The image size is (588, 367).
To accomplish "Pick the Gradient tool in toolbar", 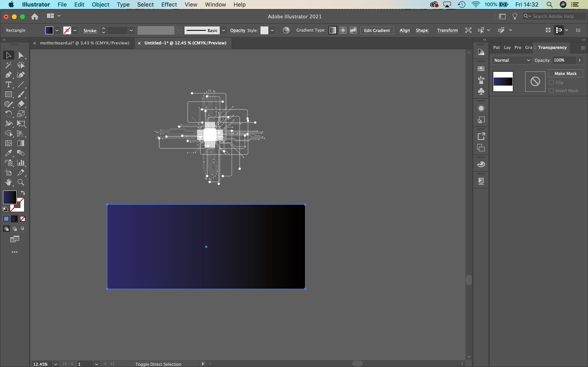I will [x=21, y=143].
